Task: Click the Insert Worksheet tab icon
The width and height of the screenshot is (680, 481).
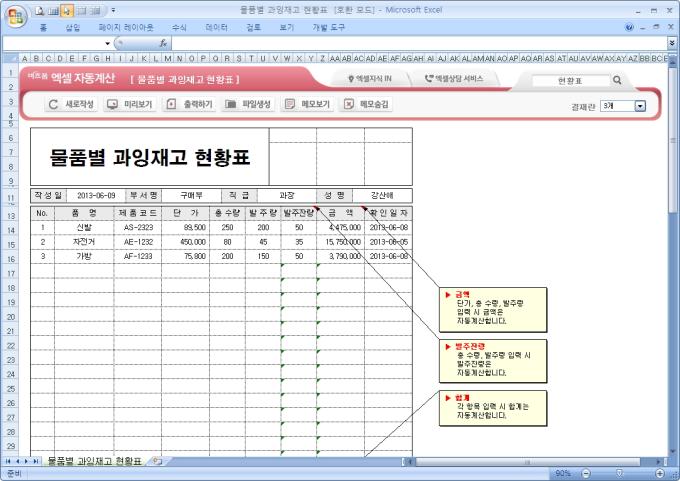Action: [x=157, y=461]
